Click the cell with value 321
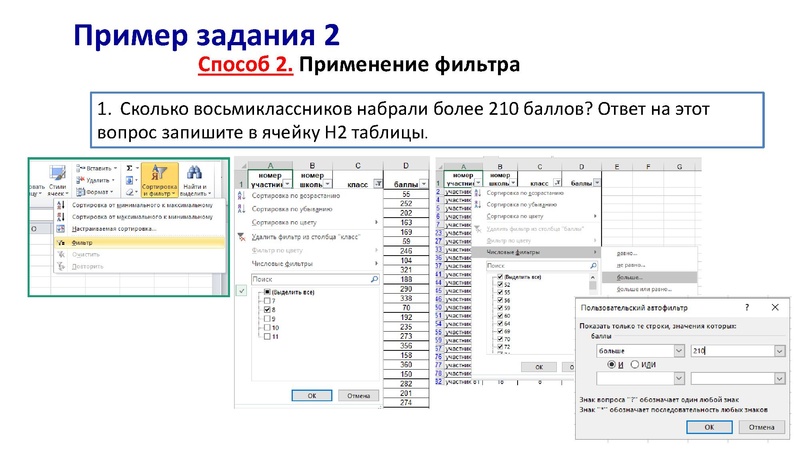This screenshot has width=800, height=450. (x=406, y=270)
